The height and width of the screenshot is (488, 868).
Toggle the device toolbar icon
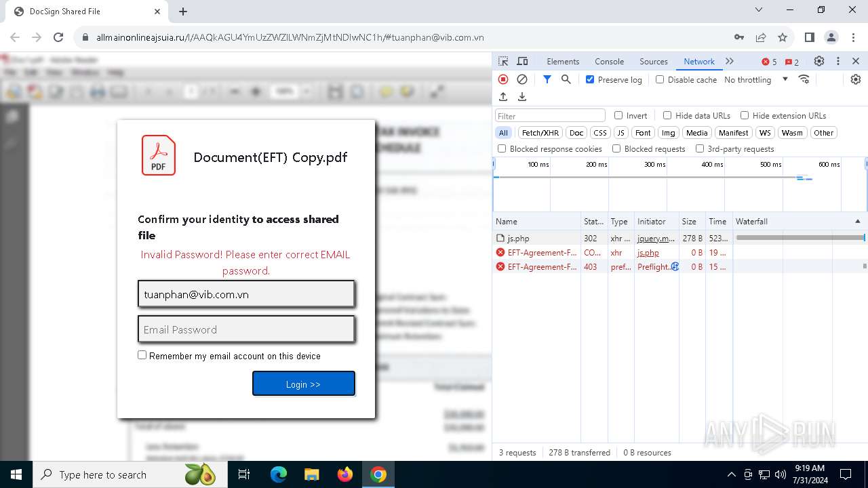coord(522,61)
